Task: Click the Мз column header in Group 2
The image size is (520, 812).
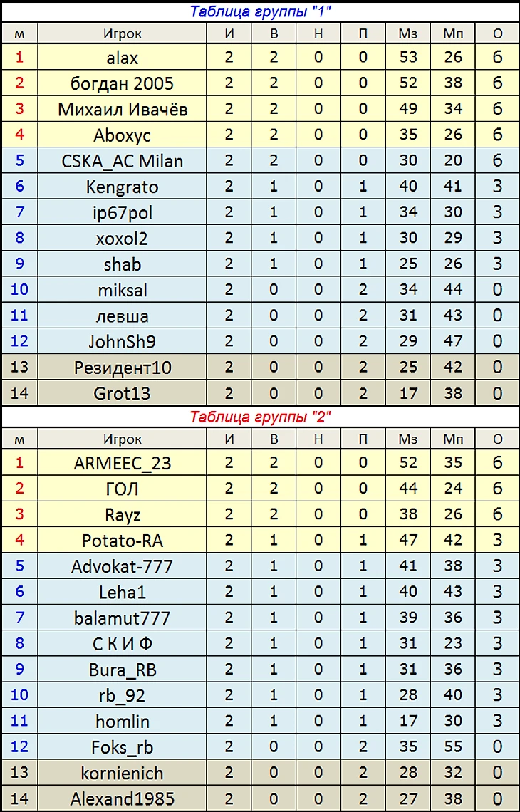Action: 408,439
